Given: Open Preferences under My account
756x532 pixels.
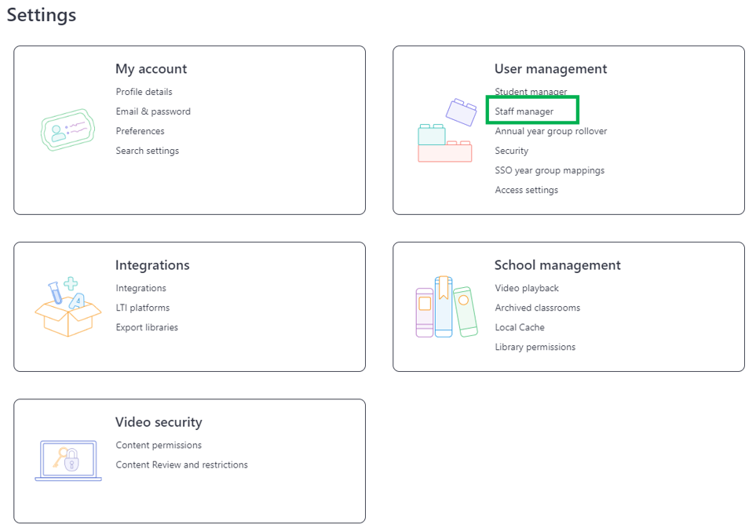Looking at the screenshot, I should 140,131.
